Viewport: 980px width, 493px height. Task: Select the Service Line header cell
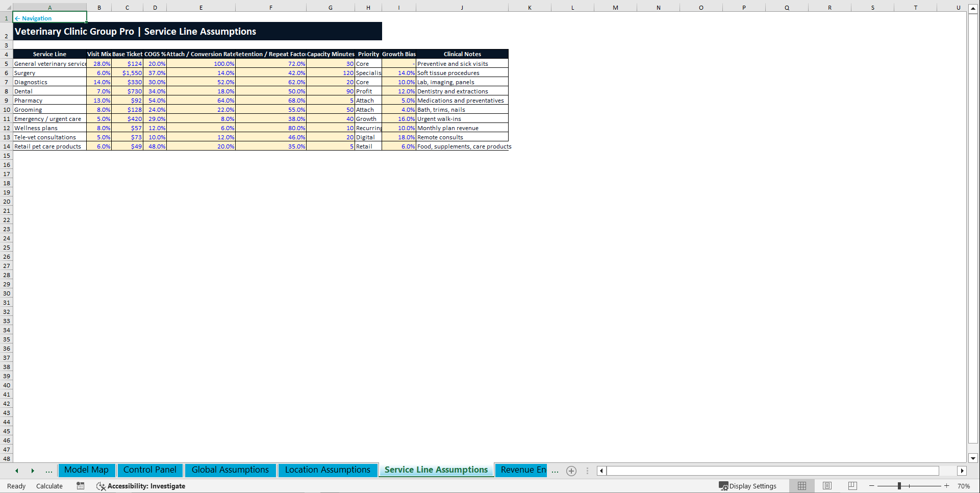point(49,54)
